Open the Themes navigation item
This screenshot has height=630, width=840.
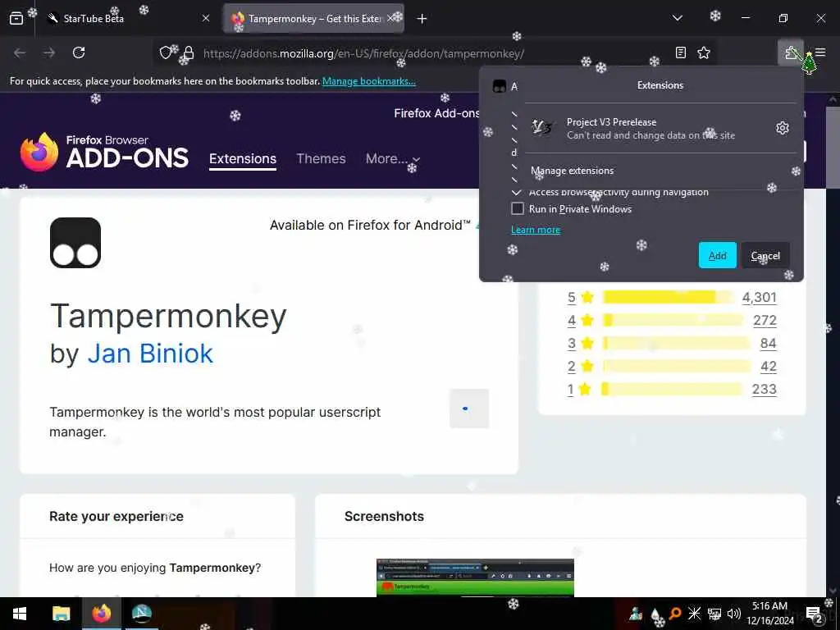tap(321, 158)
